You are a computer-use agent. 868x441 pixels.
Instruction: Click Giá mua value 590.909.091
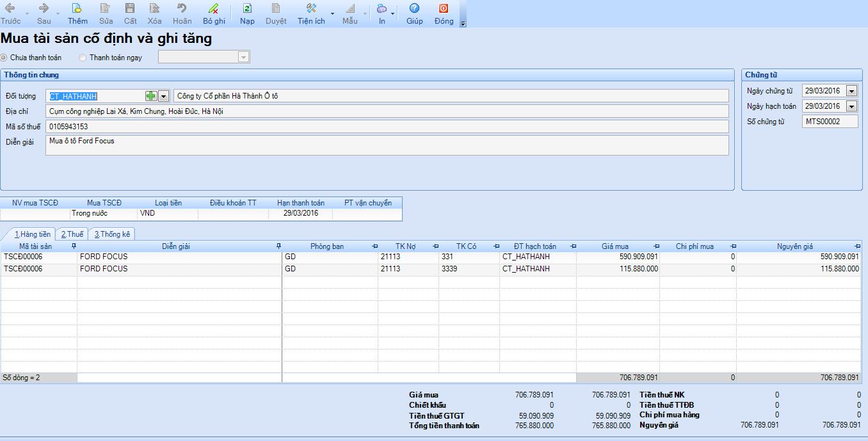618,257
